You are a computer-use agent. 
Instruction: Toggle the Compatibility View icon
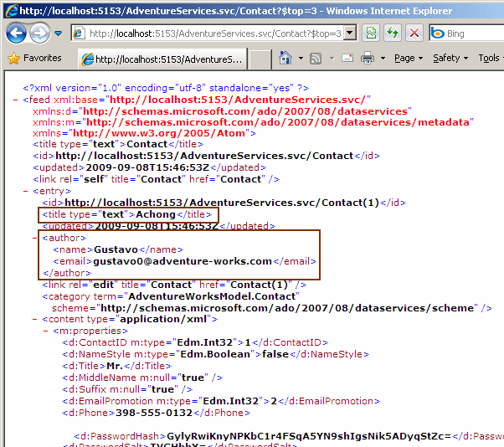371,33
